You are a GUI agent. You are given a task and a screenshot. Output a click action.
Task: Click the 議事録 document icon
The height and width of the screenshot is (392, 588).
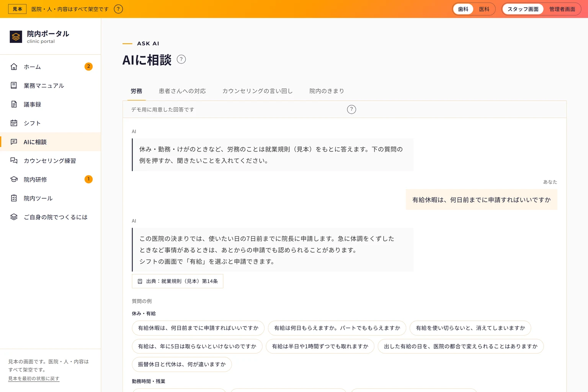[x=14, y=104]
